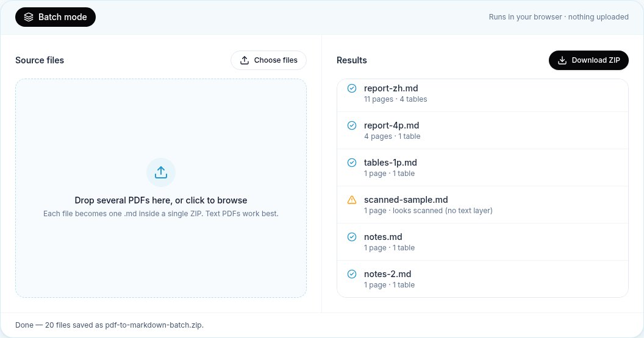Click the round upload icon in drop zone
This screenshot has width=644, height=338.
[x=161, y=172]
